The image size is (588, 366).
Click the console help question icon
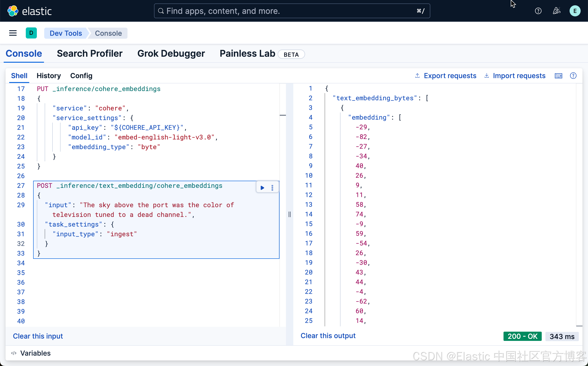pyautogui.click(x=573, y=76)
